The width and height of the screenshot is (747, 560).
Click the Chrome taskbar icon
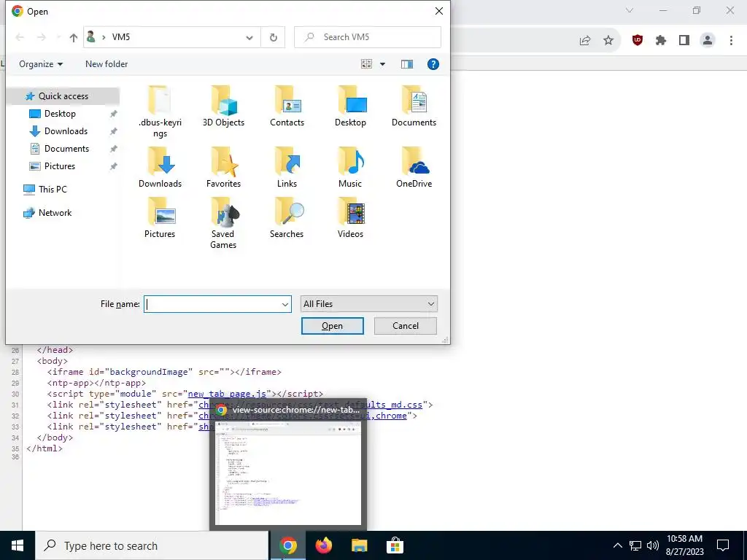[287, 545]
